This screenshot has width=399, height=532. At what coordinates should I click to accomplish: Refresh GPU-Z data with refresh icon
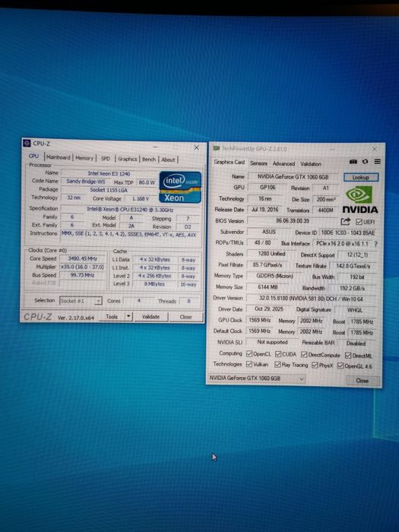365,161
